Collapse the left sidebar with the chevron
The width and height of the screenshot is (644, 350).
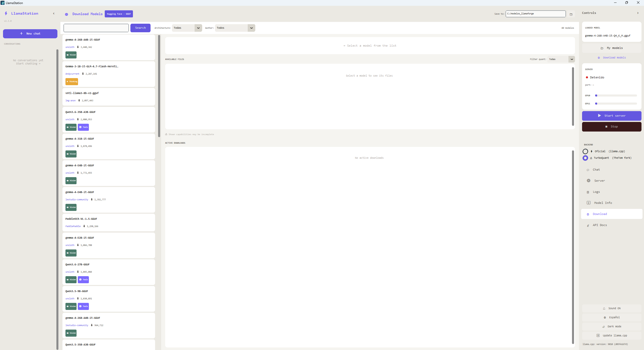[x=54, y=14]
